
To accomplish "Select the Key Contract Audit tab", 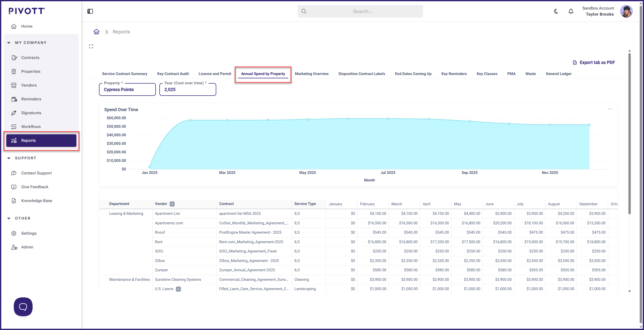I will pos(173,74).
